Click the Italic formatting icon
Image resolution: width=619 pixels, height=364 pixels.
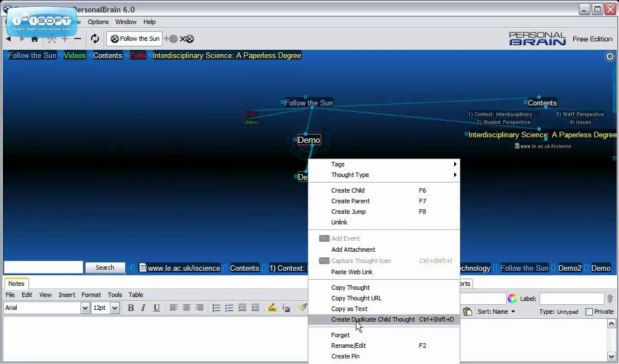[x=144, y=308]
